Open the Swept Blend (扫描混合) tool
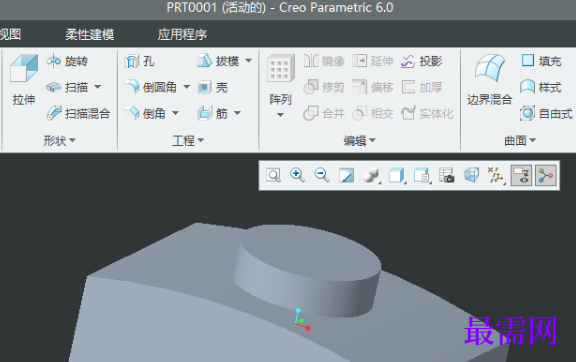The height and width of the screenshot is (362, 576). coord(78,114)
